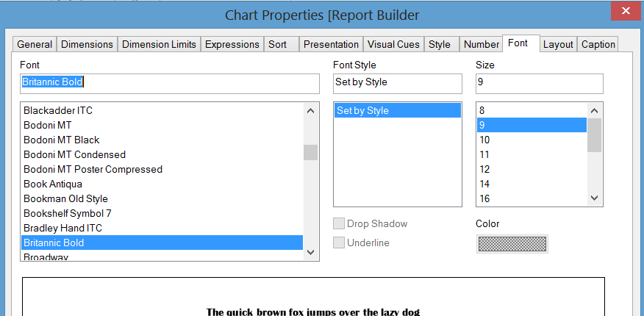This screenshot has height=316, width=644.
Task: Open the font Color swatch
Action: click(x=512, y=243)
